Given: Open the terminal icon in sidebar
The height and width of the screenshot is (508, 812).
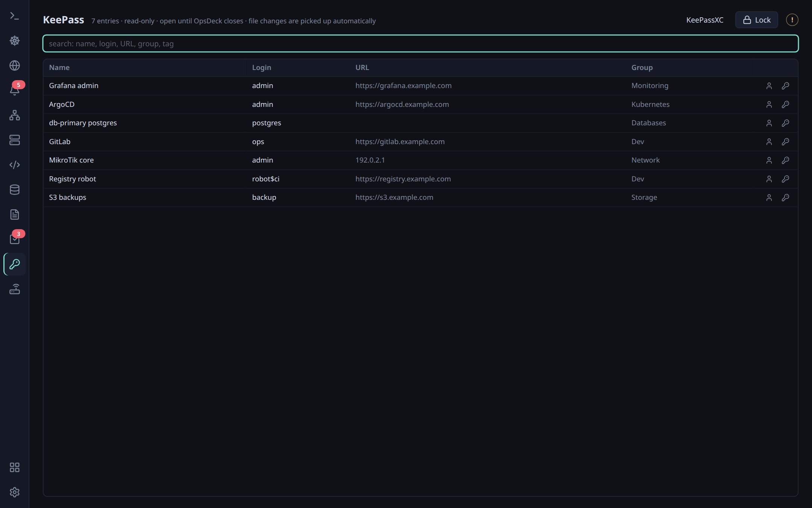Looking at the screenshot, I should [14, 16].
